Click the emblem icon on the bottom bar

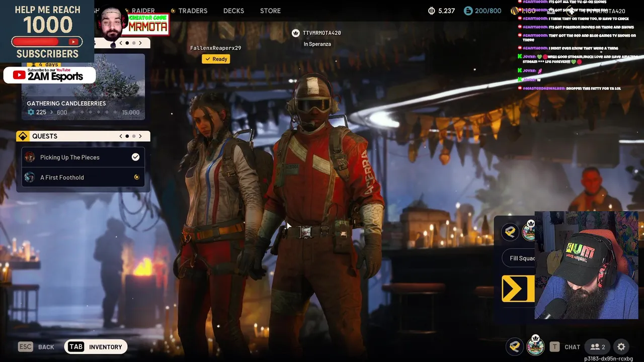[515, 346]
